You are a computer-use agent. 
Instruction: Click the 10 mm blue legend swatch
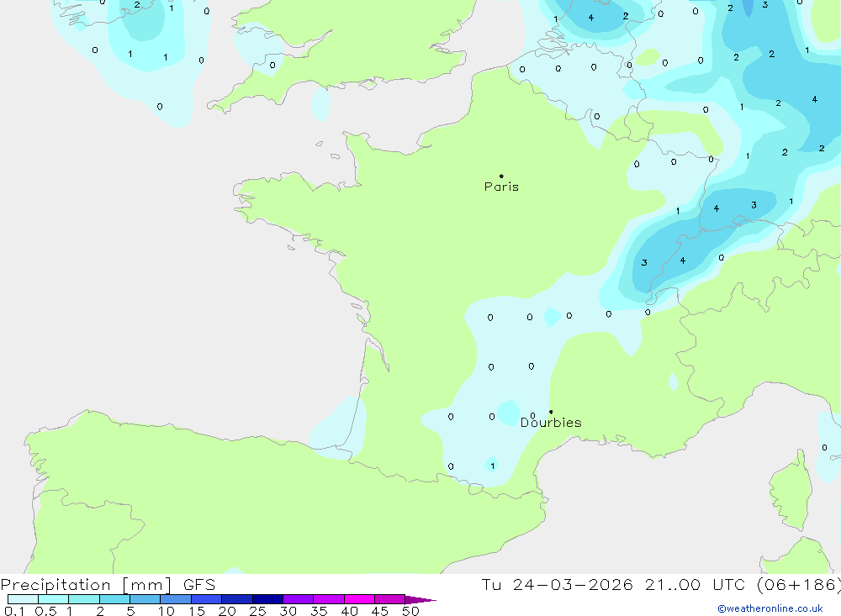[176, 599]
